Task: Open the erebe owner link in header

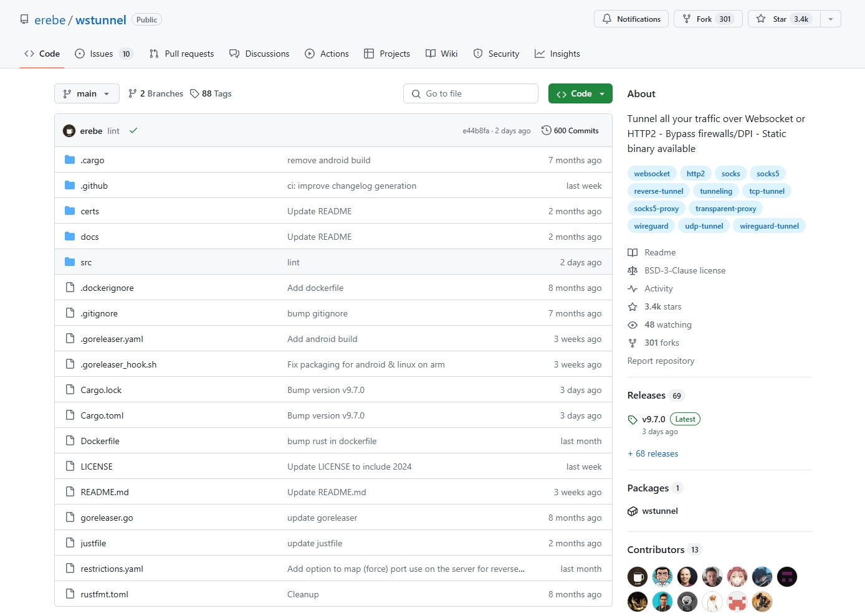Action: click(50, 20)
